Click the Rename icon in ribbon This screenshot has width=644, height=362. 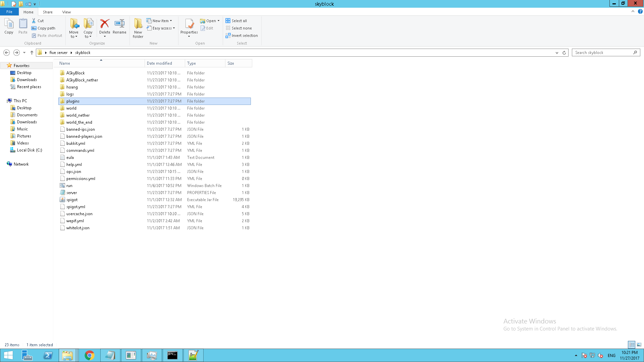tap(119, 24)
